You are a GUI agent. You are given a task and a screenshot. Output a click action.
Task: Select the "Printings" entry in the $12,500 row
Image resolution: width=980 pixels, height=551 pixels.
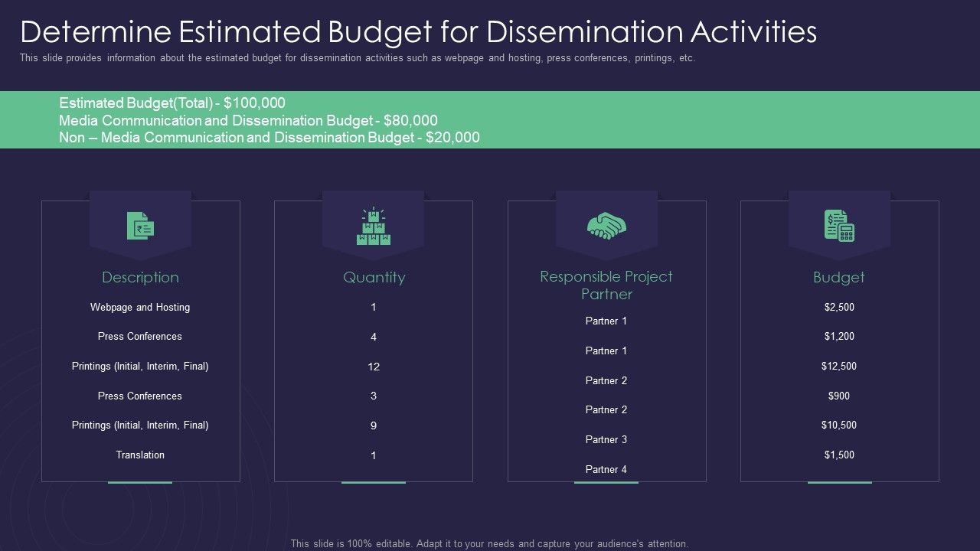pyautogui.click(x=140, y=366)
